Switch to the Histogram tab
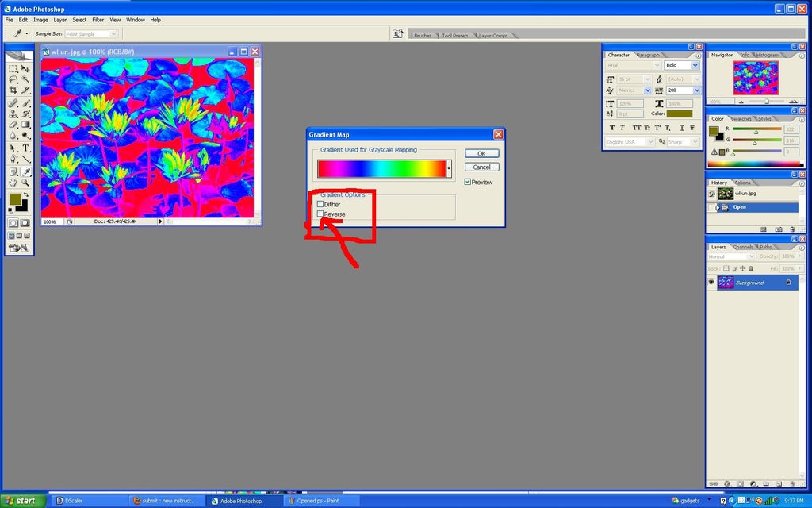 pyautogui.click(x=767, y=55)
